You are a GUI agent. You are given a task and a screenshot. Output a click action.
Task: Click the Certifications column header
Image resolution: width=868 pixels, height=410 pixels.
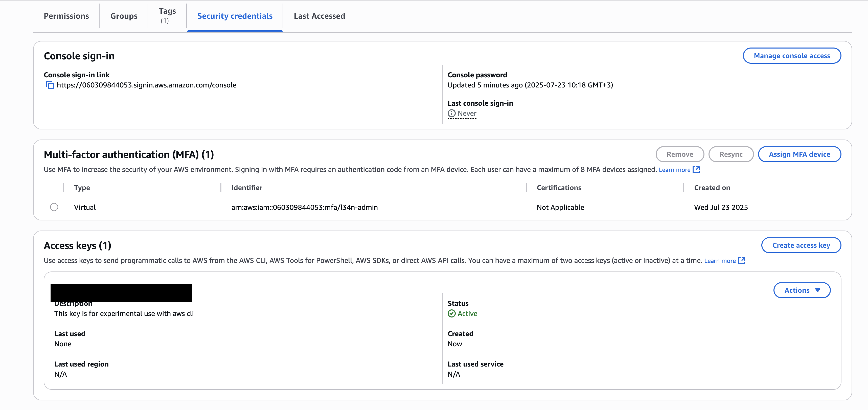click(x=559, y=188)
